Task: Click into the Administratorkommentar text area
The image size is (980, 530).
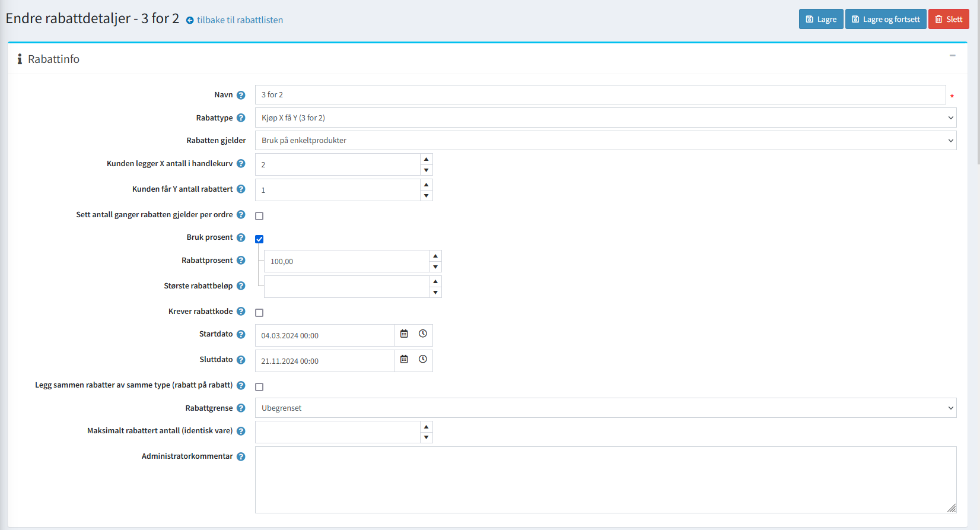Action: pos(605,480)
